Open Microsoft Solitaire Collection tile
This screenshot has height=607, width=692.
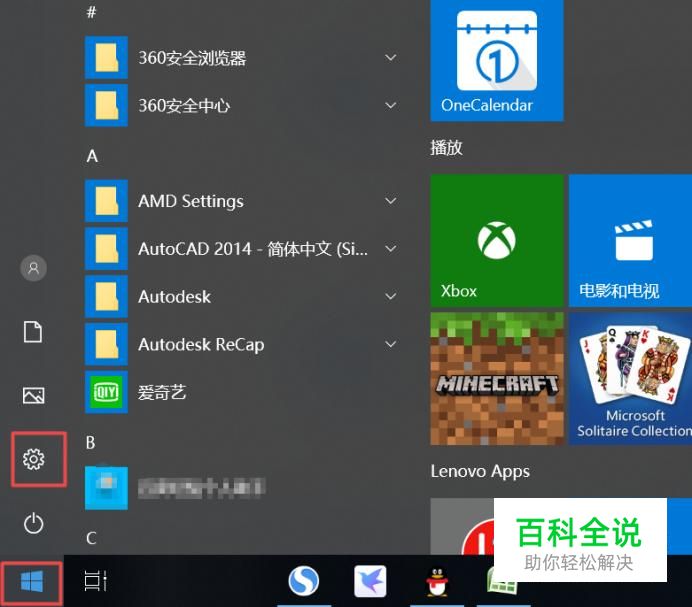(630, 379)
